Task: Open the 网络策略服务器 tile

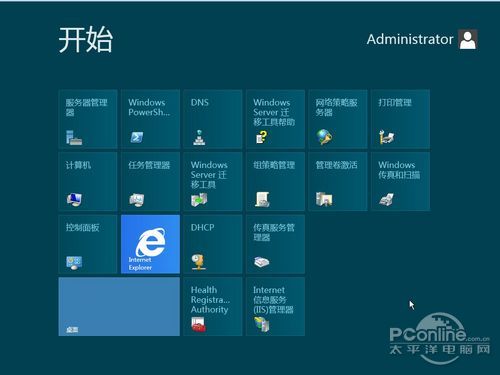Action: pyautogui.click(x=338, y=119)
